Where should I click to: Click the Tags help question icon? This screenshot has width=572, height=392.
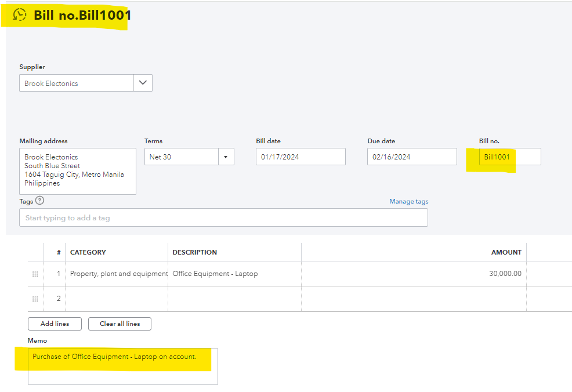coord(39,201)
